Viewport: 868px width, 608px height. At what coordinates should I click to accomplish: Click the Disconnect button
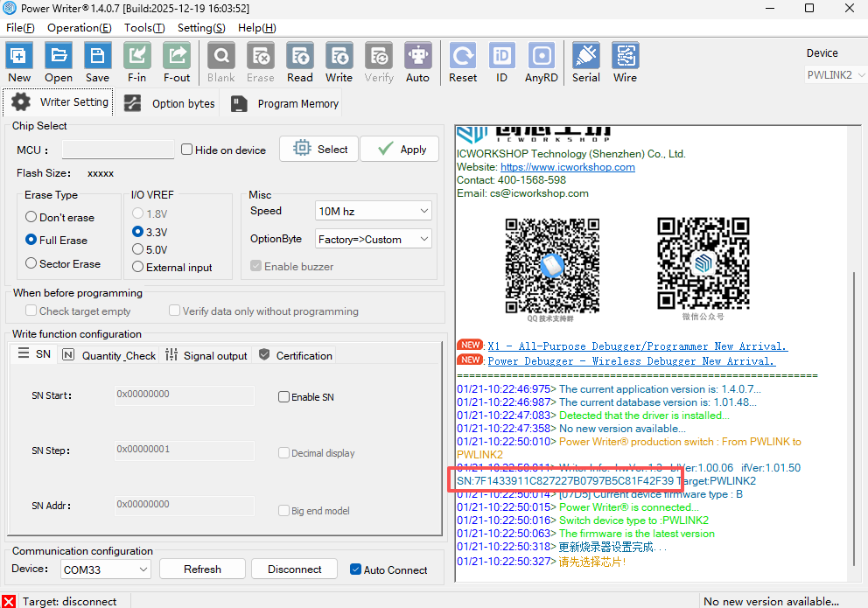tap(294, 570)
